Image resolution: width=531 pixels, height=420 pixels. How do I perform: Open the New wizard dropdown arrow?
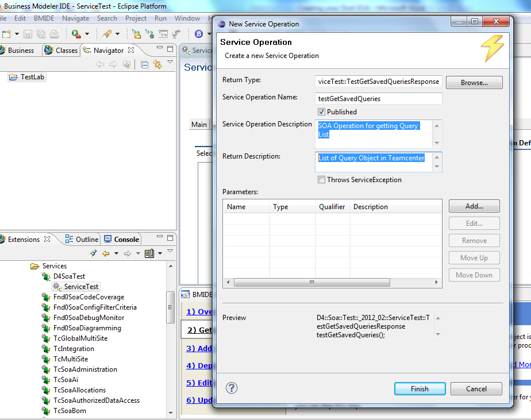[x=17, y=34]
